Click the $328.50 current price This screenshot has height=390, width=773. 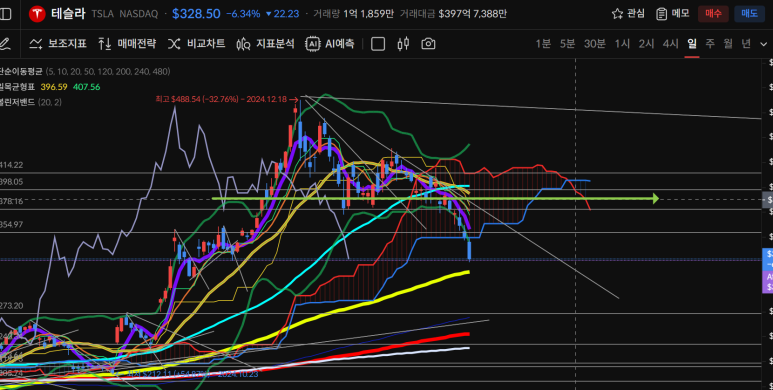pyautogui.click(x=196, y=14)
